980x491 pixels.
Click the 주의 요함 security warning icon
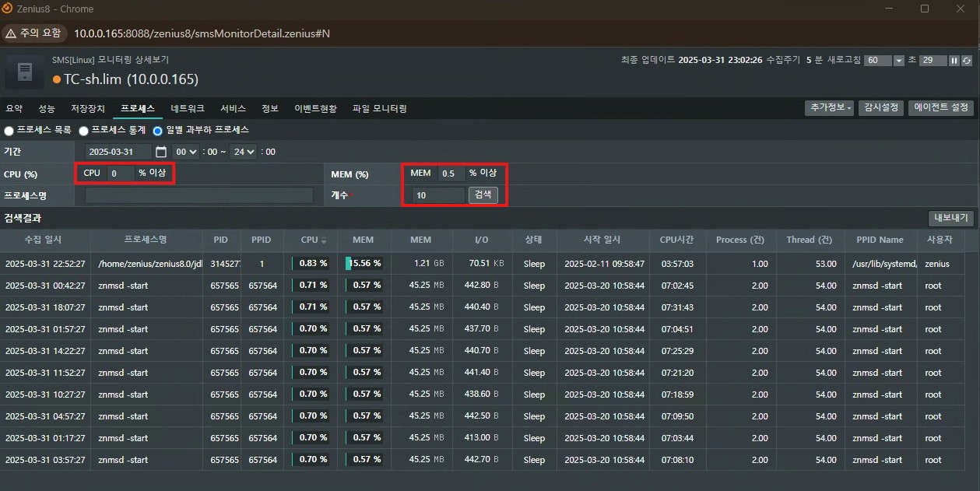coord(12,33)
